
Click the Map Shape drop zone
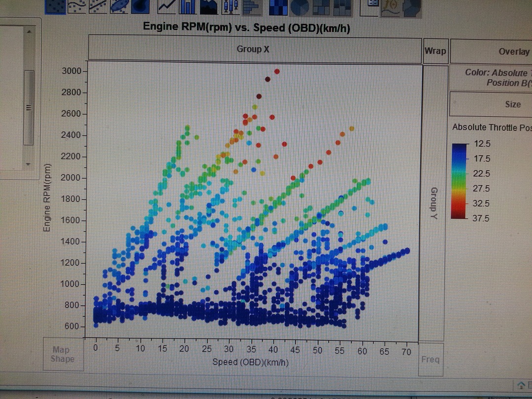pos(63,355)
